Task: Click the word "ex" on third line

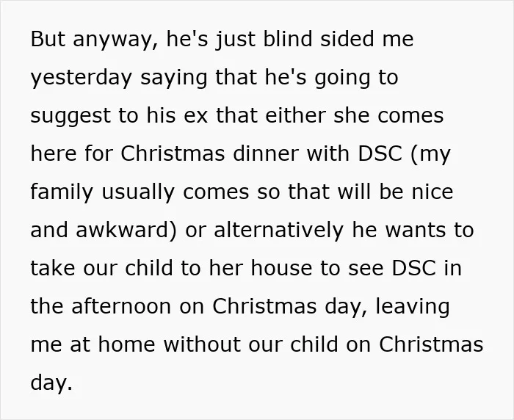Action: [x=196, y=117]
